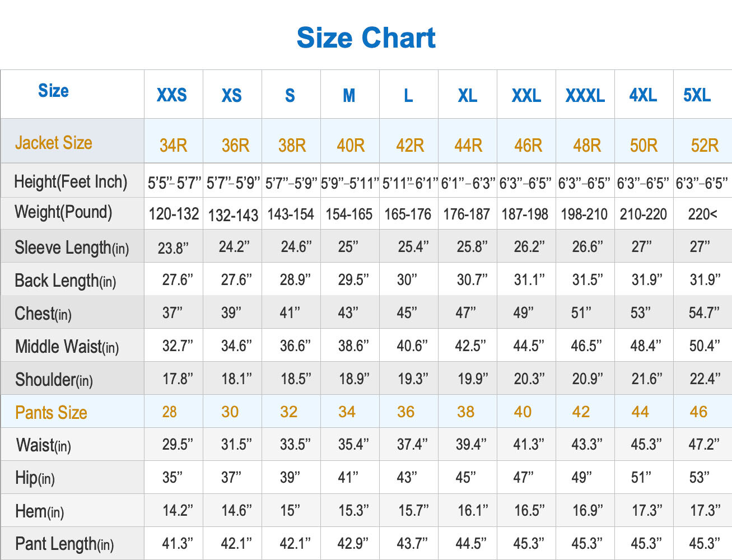This screenshot has height=560, width=732.
Task: Click the Hip row label
Action: 35,478
